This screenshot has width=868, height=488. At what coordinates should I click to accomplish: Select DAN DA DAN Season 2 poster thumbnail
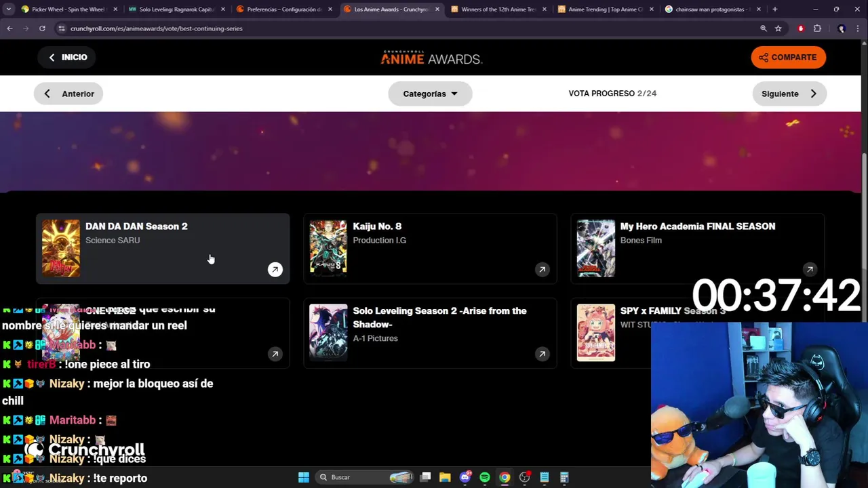pos(61,248)
